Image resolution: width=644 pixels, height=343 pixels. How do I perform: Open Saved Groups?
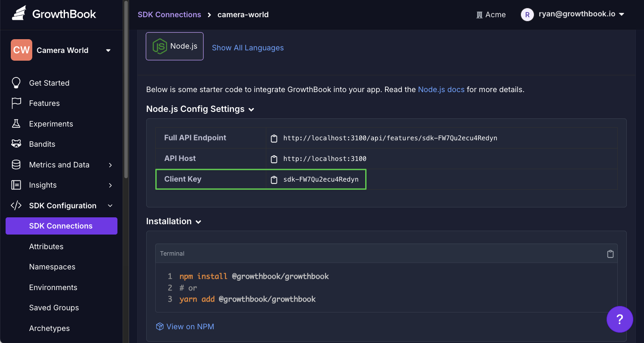pos(54,308)
